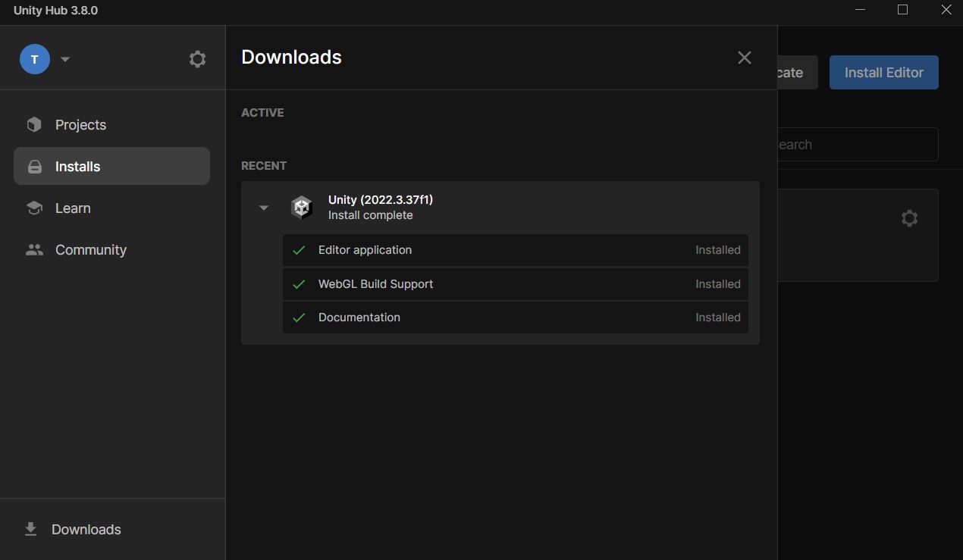The height and width of the screenshot is (560, 963).
Task: Click the Install complete status text
Action: coord(371,215)
